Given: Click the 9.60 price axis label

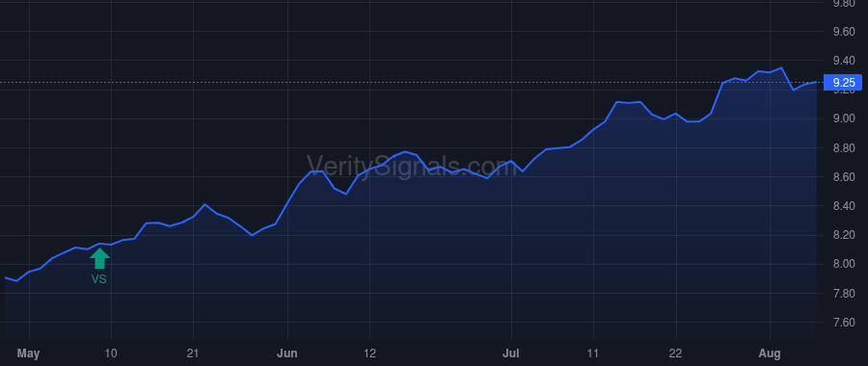Looking at the screenshot, I should (x=844, y=32).
